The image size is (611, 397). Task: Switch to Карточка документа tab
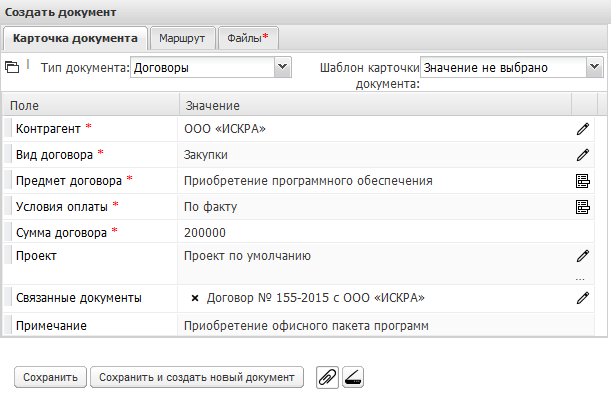click(75, 38)
